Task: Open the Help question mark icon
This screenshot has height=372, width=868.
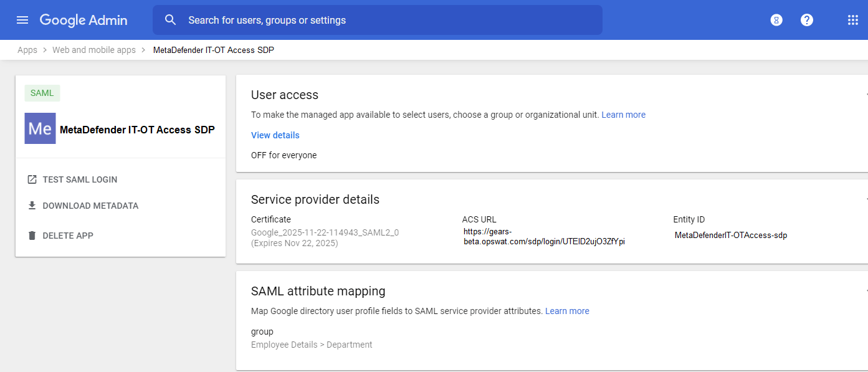Action: (807, 20)
